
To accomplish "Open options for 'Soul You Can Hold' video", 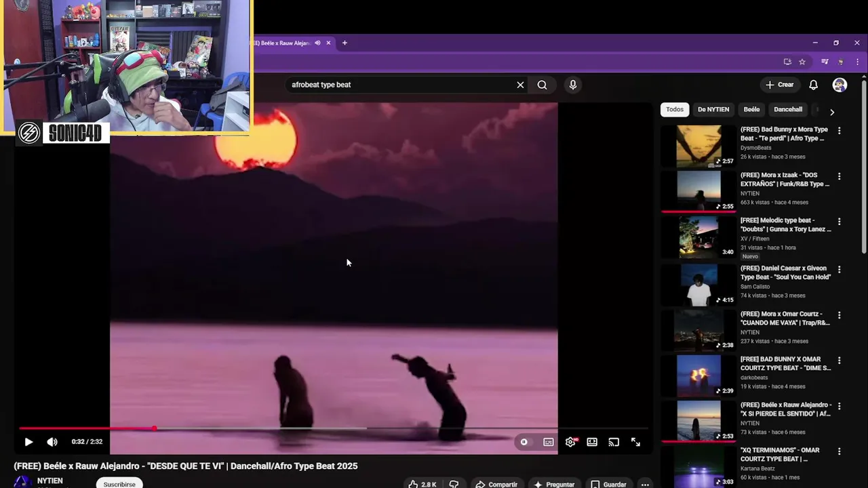I will tap(839, 269).
